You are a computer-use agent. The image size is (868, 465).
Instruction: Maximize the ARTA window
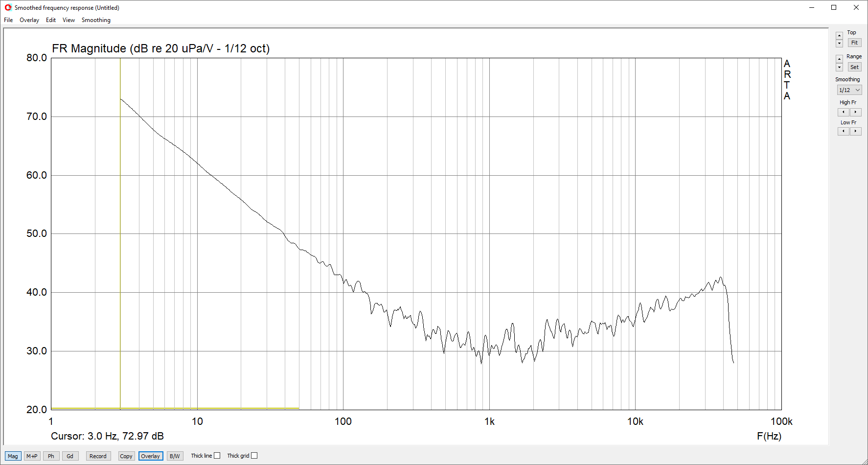pyautogui.click(x=834, y=7)
